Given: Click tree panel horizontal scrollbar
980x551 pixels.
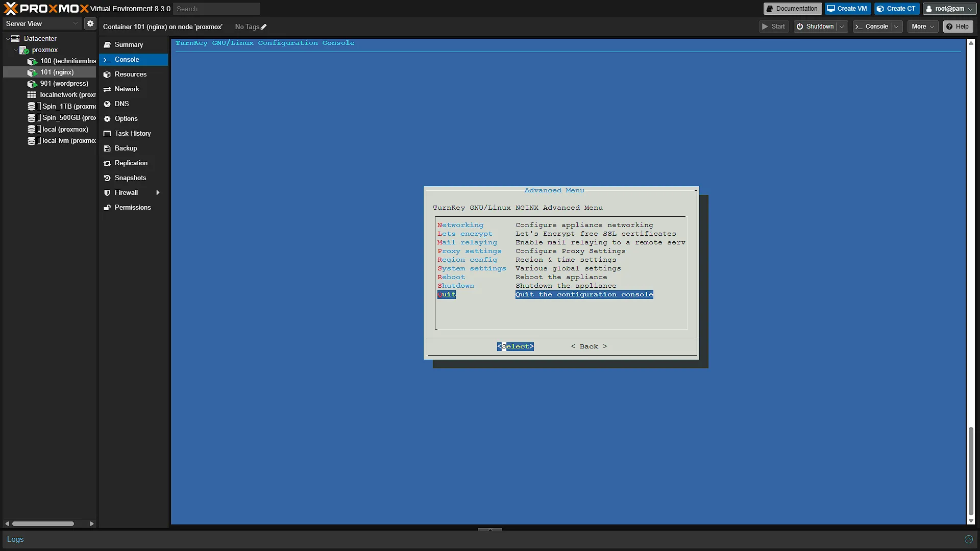Looking at the screenshot, I should [x=43, y=523].
